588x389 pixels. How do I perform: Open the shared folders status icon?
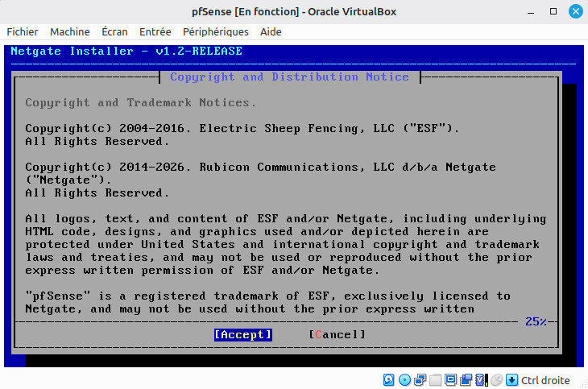[x=436, y=380]
